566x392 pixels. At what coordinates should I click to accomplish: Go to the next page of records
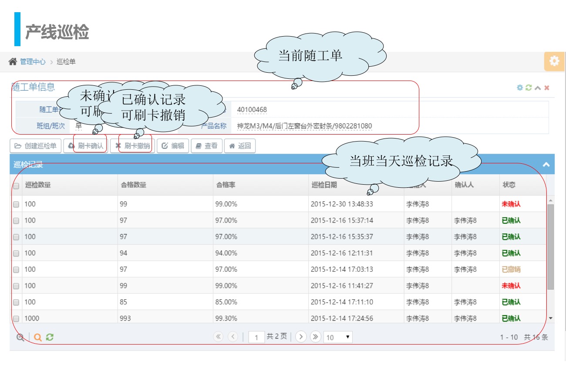[301, 337]
